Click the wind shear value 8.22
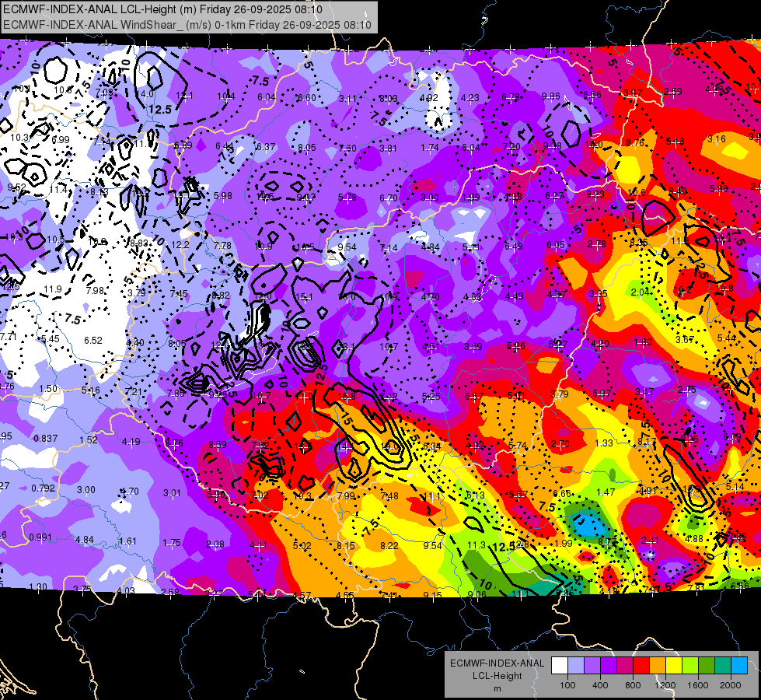761x700 pixels. click(x=389, y=545)
